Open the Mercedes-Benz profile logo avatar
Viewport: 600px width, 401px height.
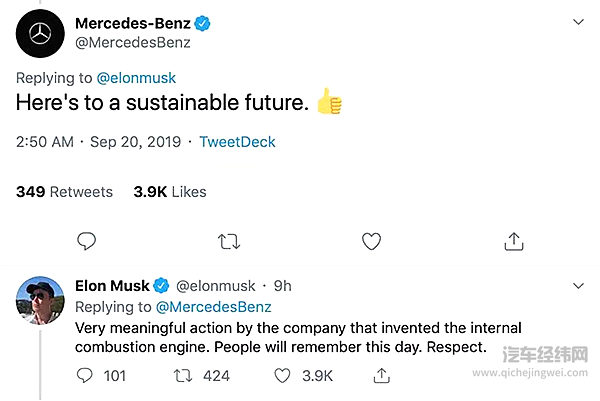click(x=40, y=34)
